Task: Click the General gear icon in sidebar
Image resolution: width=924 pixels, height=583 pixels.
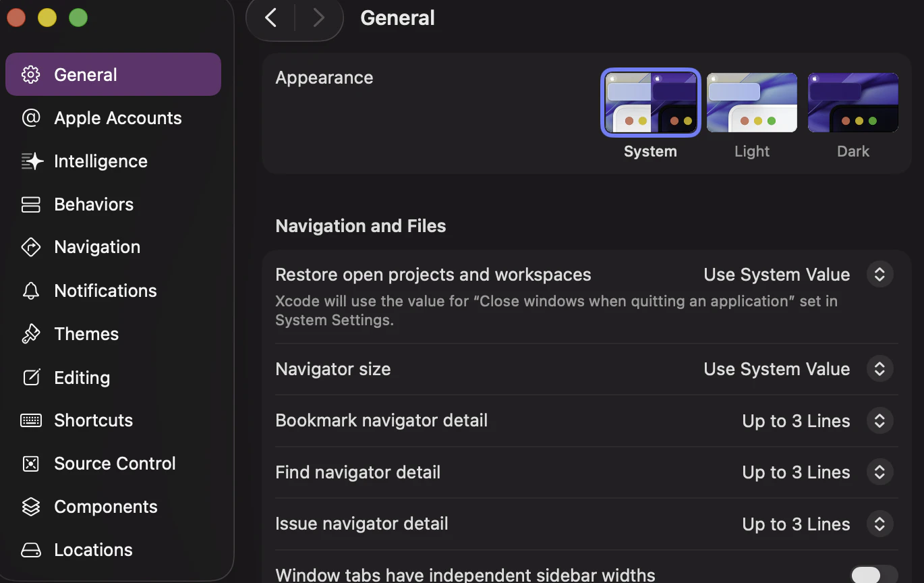Action: click(31, 74)
